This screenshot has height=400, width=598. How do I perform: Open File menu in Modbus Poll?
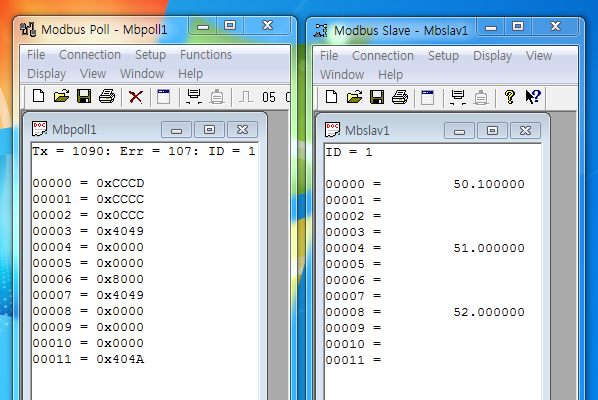pyautogui.click(x=36, y=55)
